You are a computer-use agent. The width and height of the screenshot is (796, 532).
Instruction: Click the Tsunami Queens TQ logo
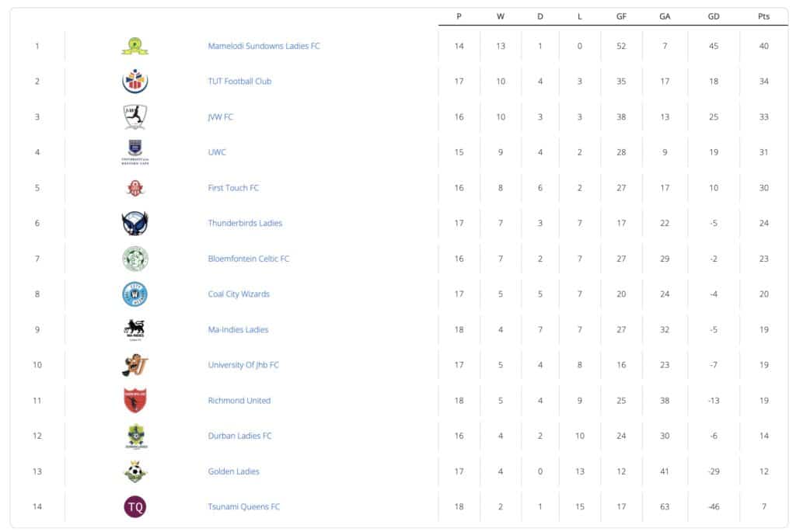point(134,507)
